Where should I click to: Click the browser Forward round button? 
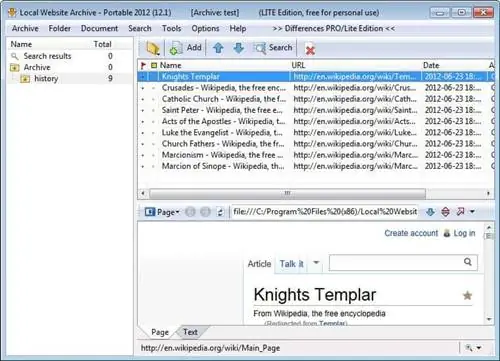pos(205,212)
